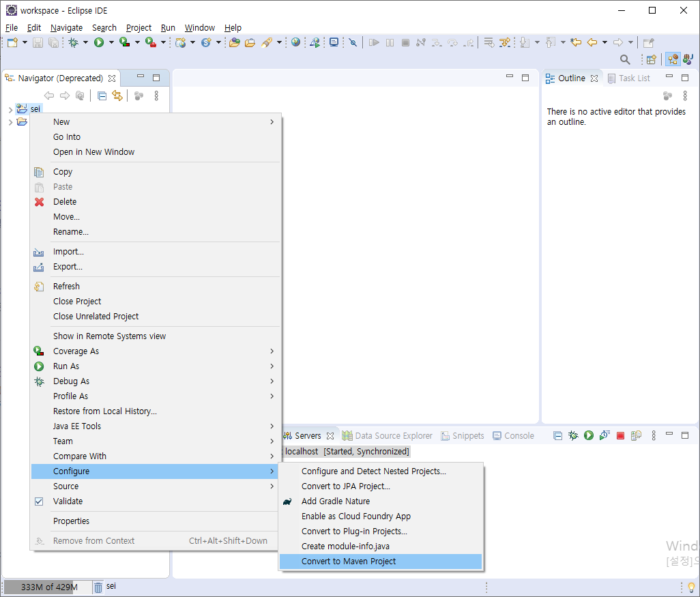The width and height of the screenshot is (700, 597).
Task: Select Create module-info.java
Action: pyautogui.click(x=381, y=546)
